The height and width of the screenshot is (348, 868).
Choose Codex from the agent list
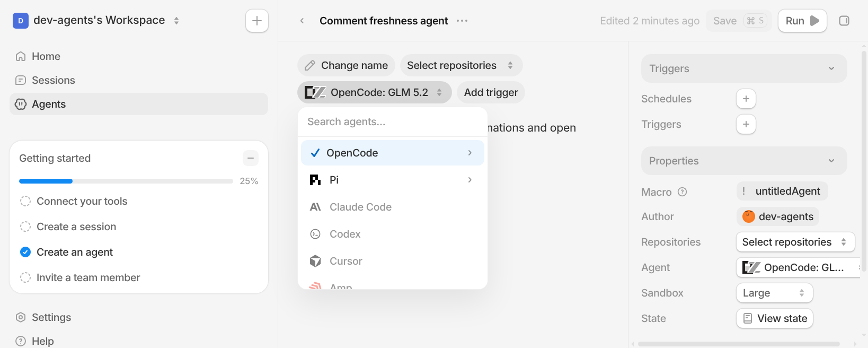(393, 234)
